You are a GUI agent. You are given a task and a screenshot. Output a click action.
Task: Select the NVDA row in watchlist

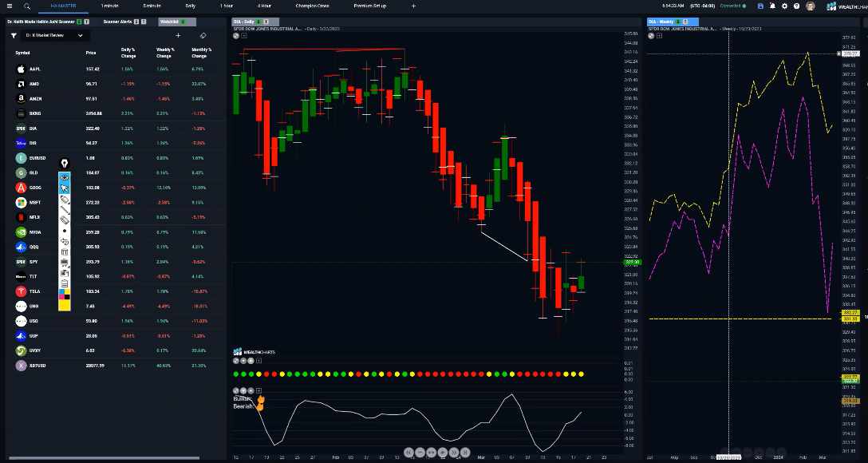116,232
